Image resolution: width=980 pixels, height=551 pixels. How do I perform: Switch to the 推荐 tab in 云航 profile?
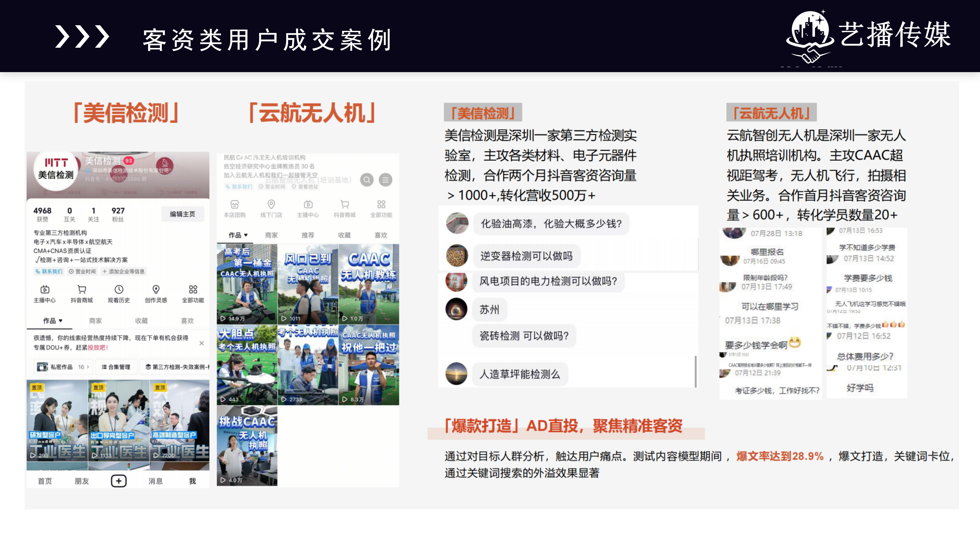(308, 235)
